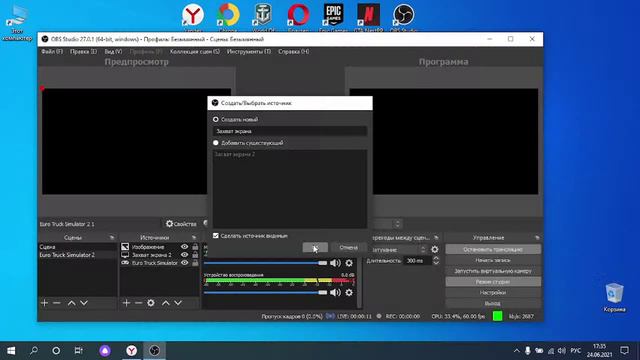The height and width of the screenshot is (360, 640).
Task: Move source down in Источники panel
Action: (178, 303)
